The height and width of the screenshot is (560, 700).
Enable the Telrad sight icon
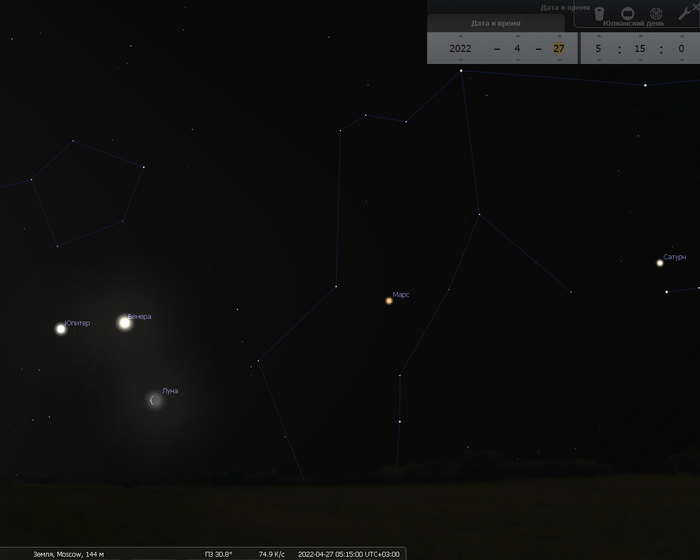click(x=656, y=13)
